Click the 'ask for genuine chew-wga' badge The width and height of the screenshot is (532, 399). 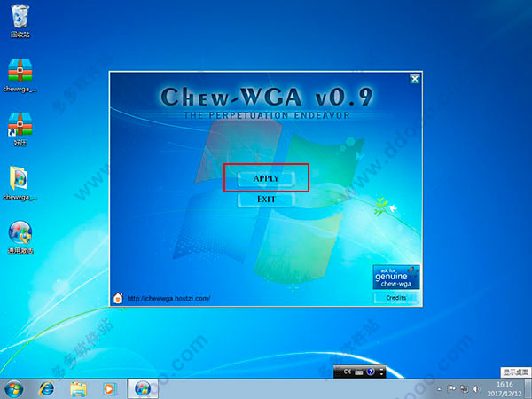point(396,278)
